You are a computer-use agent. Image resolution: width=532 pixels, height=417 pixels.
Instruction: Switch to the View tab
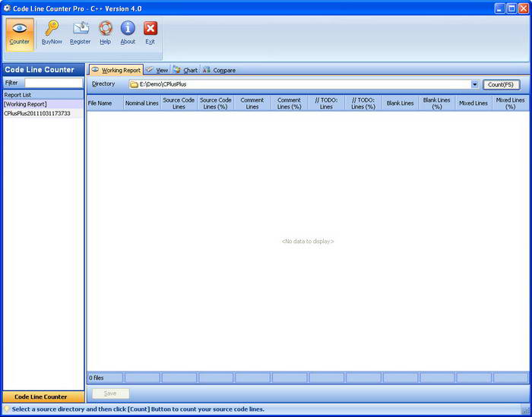point(157,70)
